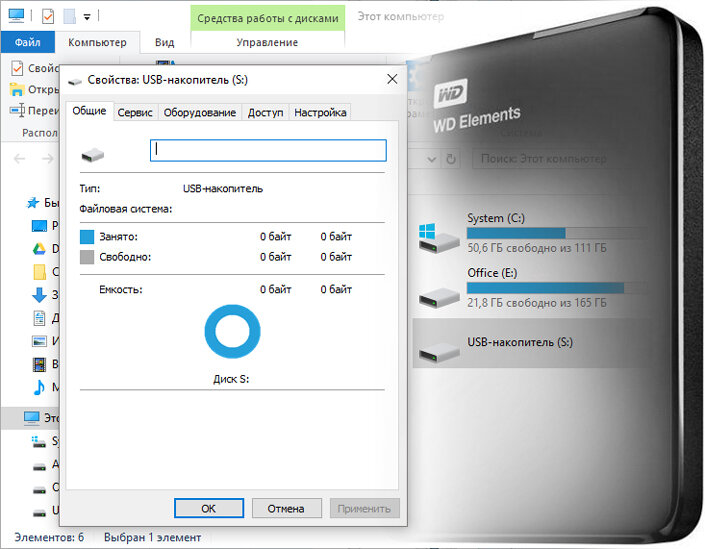The image size is (705, 549).
Task: Expand the address bar history dropdown
Action: tap(431, 159)
